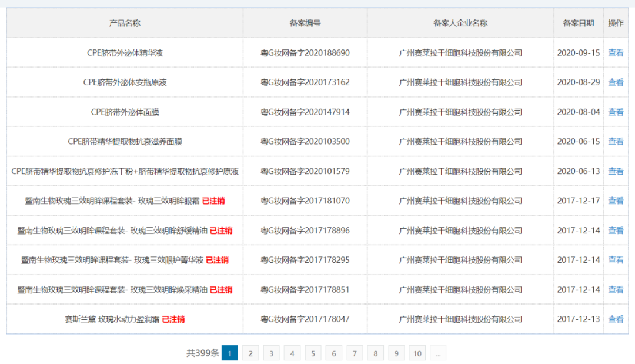Go to page 9 in pagination
The image size is (635, 364).
pos(396,353)
